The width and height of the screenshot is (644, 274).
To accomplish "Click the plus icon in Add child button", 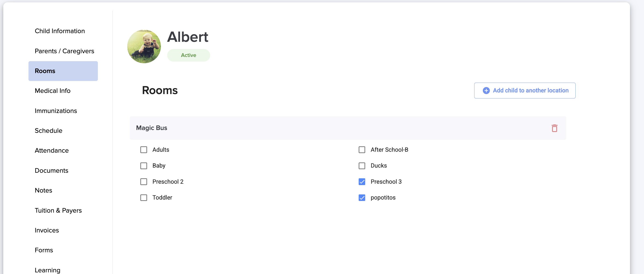I will click(486, 90).
